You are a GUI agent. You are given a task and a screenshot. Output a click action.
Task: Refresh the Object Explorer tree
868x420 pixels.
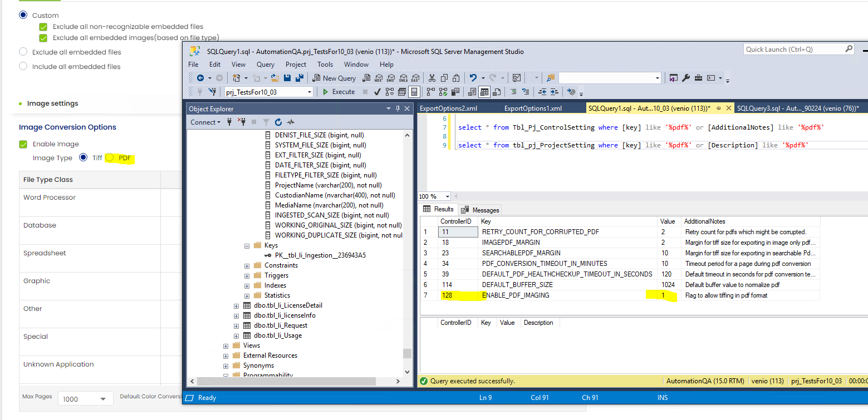278,122
